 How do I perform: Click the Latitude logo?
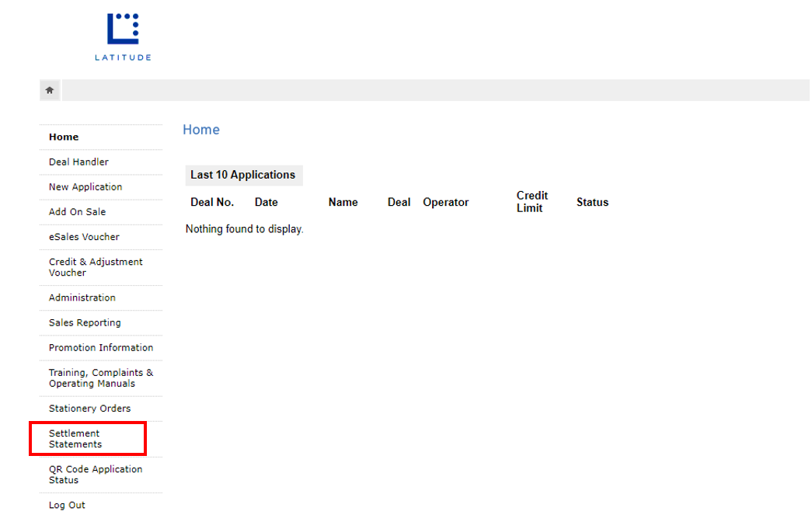pyautogui.click(x=123, y=37)
